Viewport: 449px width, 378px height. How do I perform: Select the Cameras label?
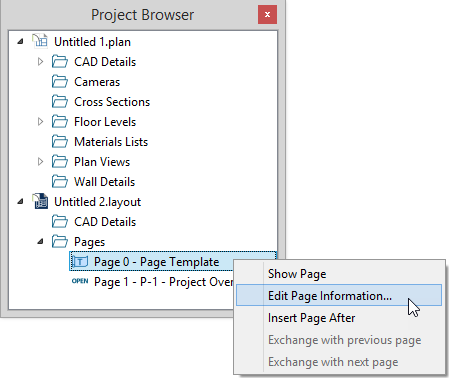tap(97, 82)
